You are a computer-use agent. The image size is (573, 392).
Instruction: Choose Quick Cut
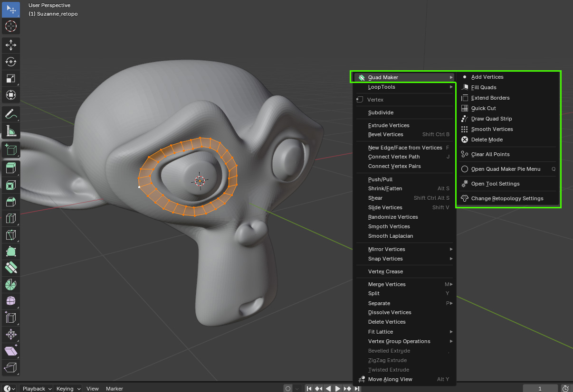tap(508, 108)
